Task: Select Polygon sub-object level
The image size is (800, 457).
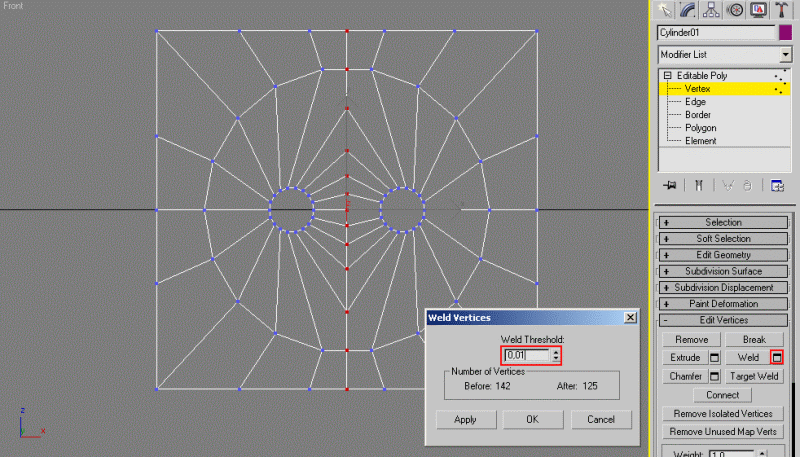Action: (x=701, y=128)
